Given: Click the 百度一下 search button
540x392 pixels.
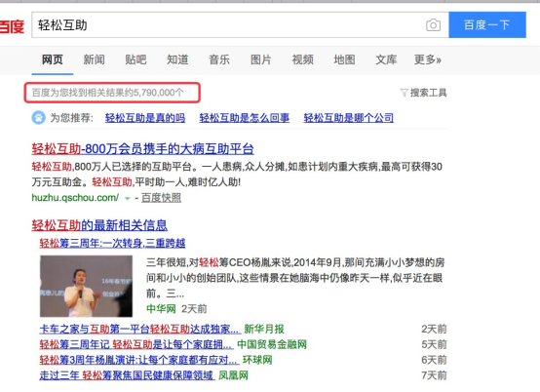Looking at the screenshot, I should click(x=487, y=24).
